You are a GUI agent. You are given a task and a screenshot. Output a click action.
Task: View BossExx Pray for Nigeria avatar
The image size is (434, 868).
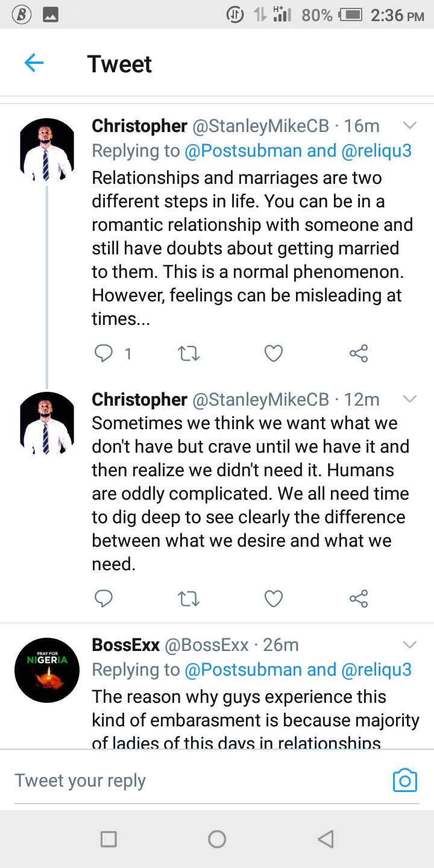click(47, 670)
